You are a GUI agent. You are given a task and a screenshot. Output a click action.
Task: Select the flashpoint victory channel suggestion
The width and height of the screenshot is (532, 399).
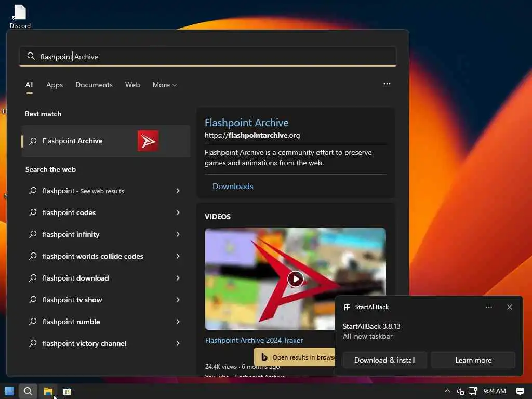pos(85,343)
